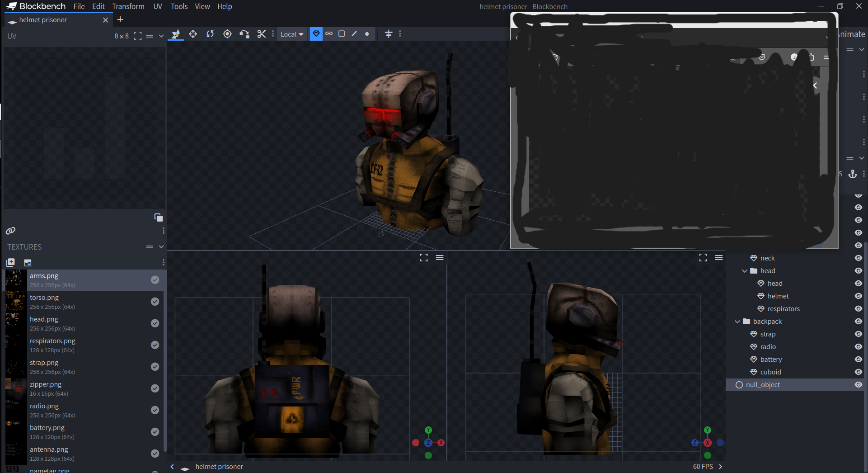Select the arms.png texture
Viewport: 868px width, 473px height.
pos(85,280)
